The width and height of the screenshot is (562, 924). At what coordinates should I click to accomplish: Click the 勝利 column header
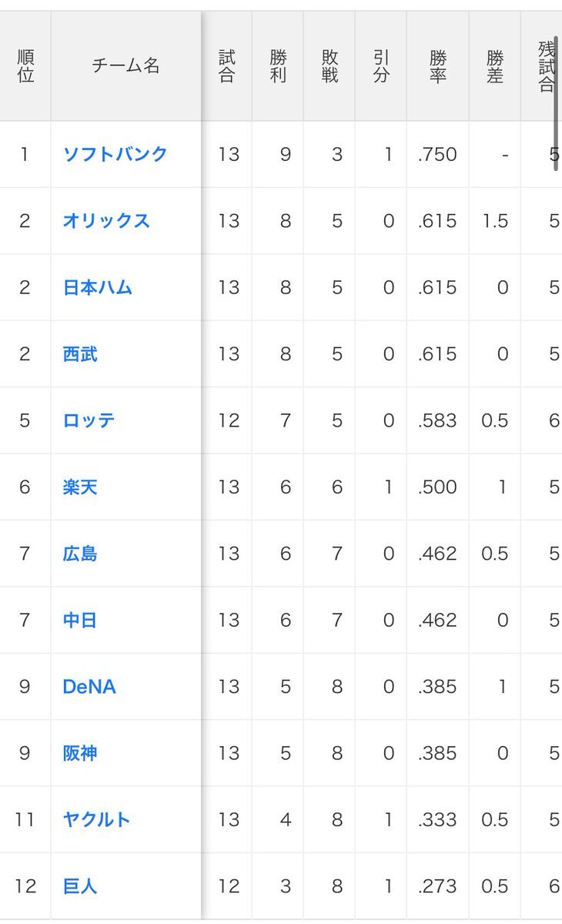(x=278, y=66)
